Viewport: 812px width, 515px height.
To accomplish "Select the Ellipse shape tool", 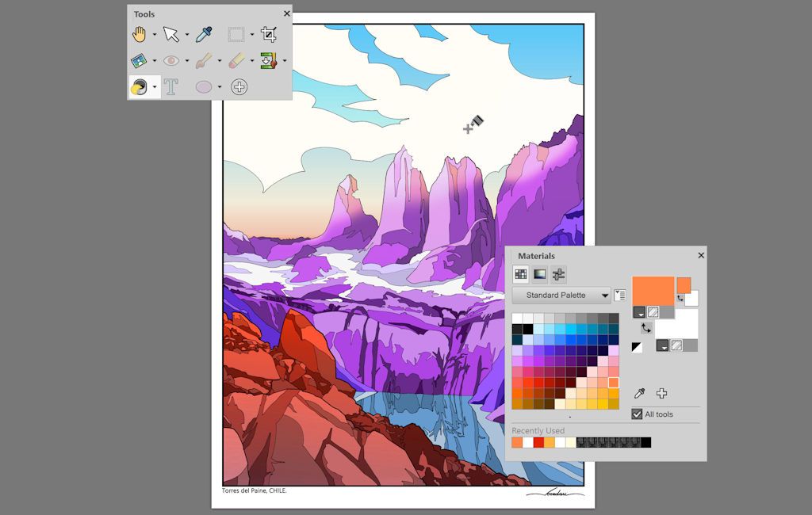I will 203,87.
